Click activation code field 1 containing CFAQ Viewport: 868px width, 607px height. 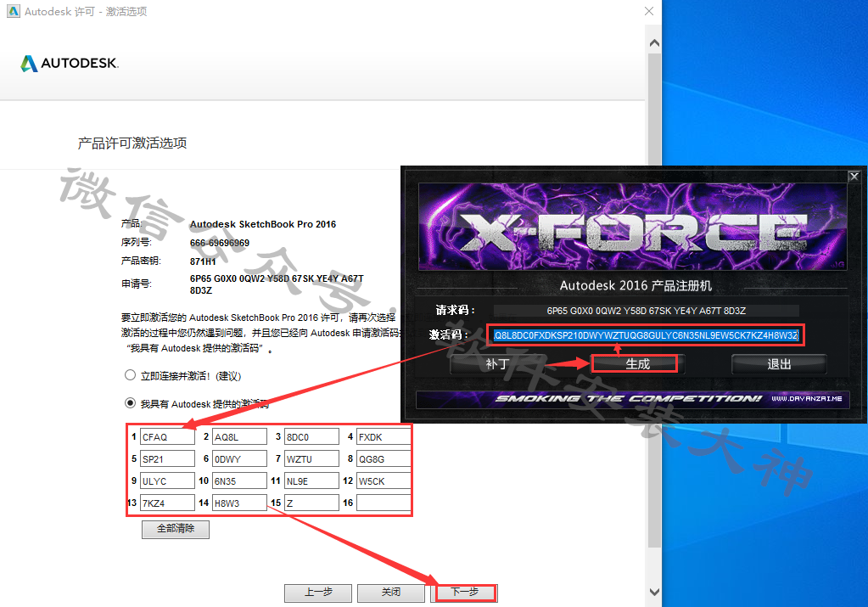tap(167, 437)
